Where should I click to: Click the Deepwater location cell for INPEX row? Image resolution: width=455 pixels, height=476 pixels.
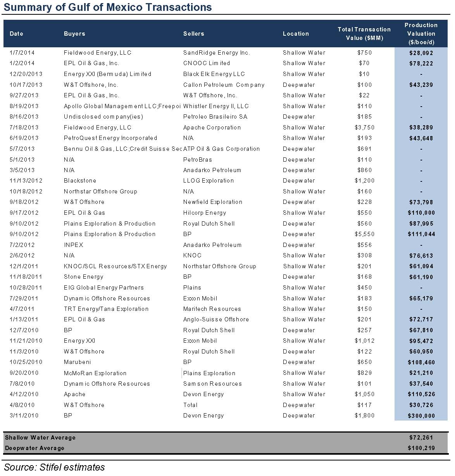click(x=299, y=245)
